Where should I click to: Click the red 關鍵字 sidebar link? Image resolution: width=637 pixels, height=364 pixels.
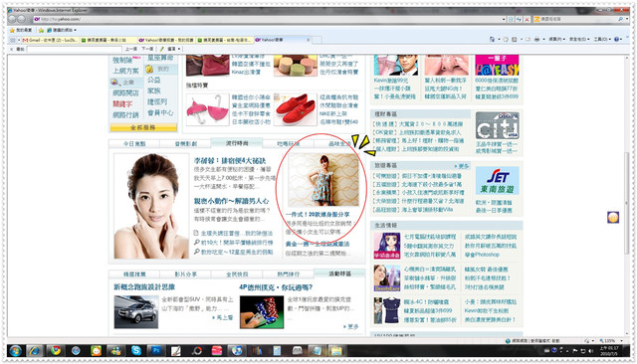(x=122, y=103)
